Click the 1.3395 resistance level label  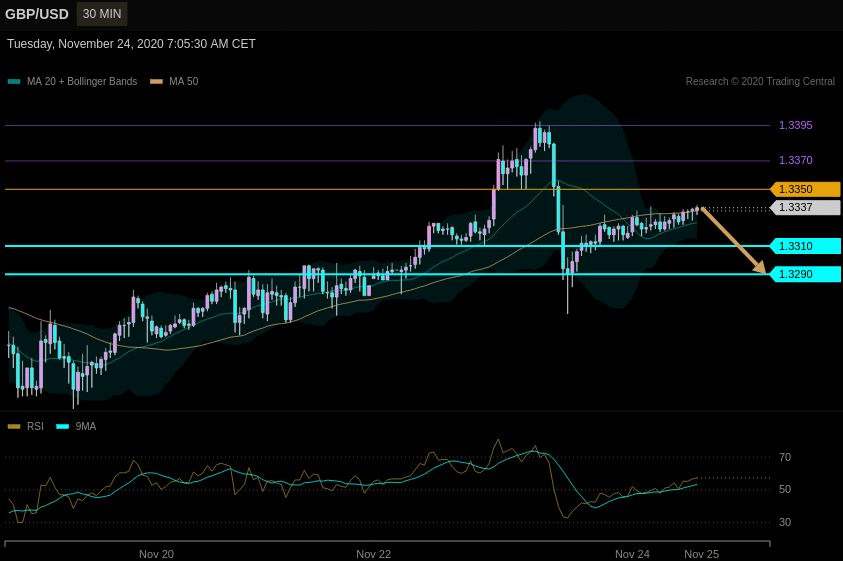pyautogui.click(x=795, y=125)
